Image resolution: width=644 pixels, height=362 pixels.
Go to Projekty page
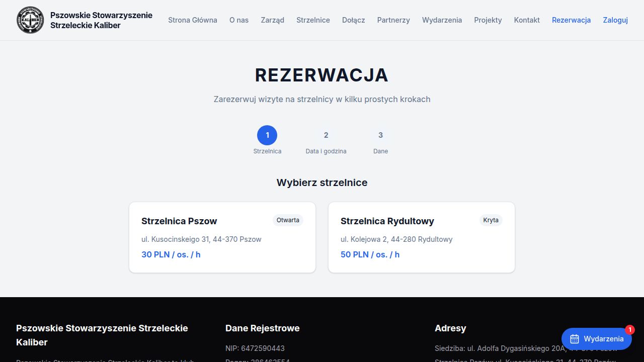tap(488, 20)
